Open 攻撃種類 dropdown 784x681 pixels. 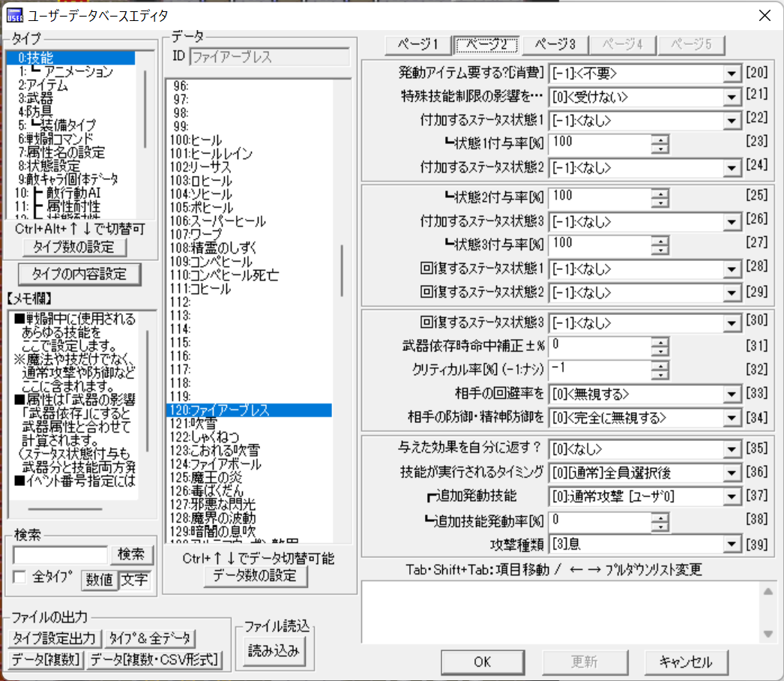(x=732, y=544)
